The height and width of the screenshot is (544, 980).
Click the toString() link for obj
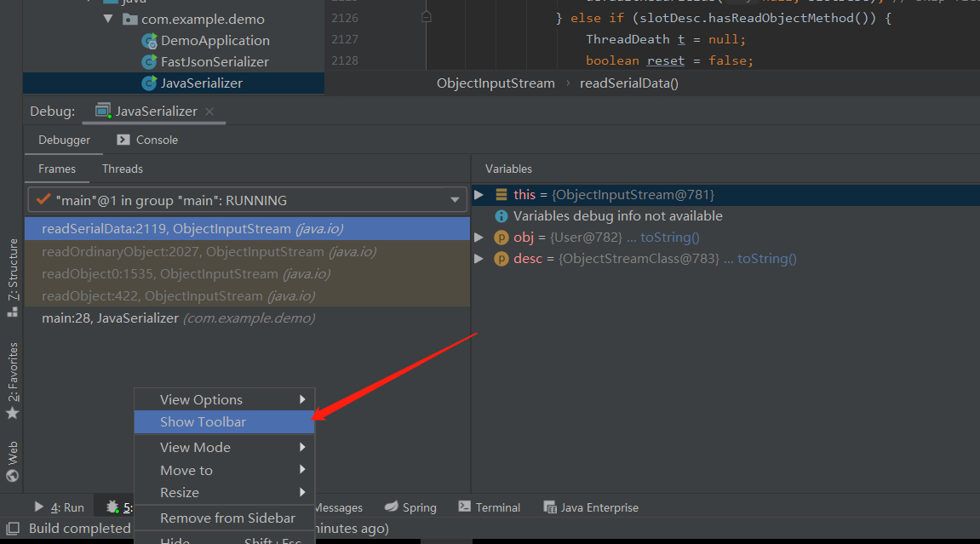point(669,238)
